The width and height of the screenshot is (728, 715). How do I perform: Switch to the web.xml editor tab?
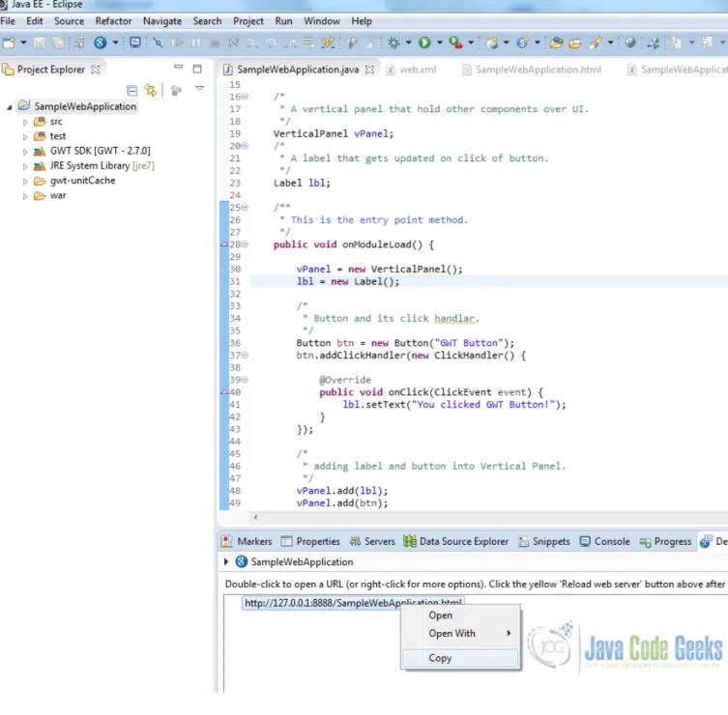(411, 70)
